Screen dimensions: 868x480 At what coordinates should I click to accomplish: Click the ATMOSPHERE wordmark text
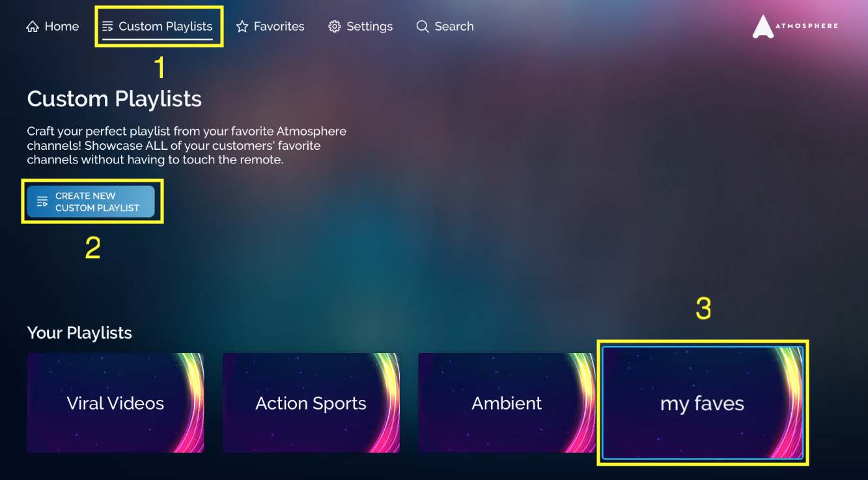[x=807, y=26]
